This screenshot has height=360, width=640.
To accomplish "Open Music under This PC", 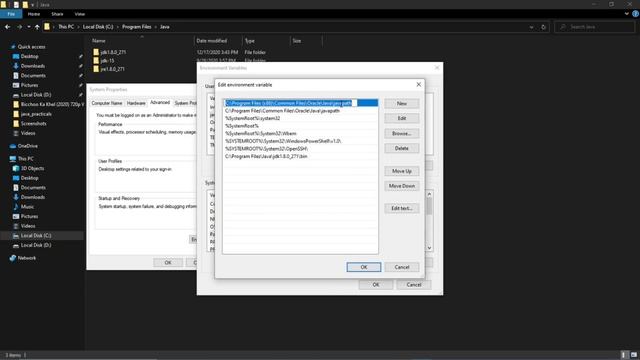I will click(x=27, y=207).
